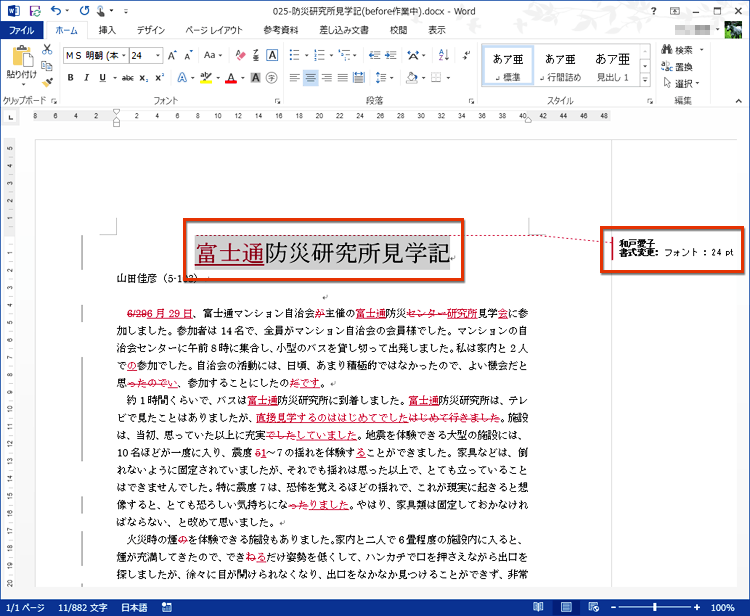Click the 和戸愛子 revision balloon
Viewport: 750px width, 616px height.
click(x=675, y=248)
